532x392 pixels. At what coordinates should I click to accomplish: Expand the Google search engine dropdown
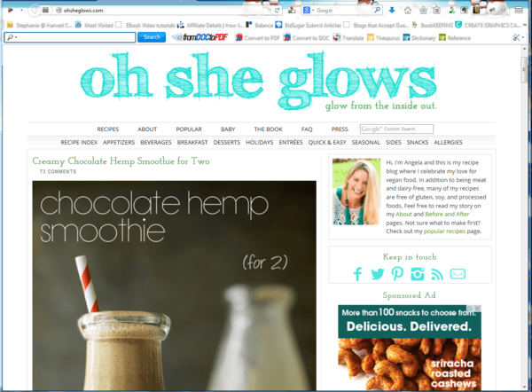pyautogui.click(x=309, y=10)
